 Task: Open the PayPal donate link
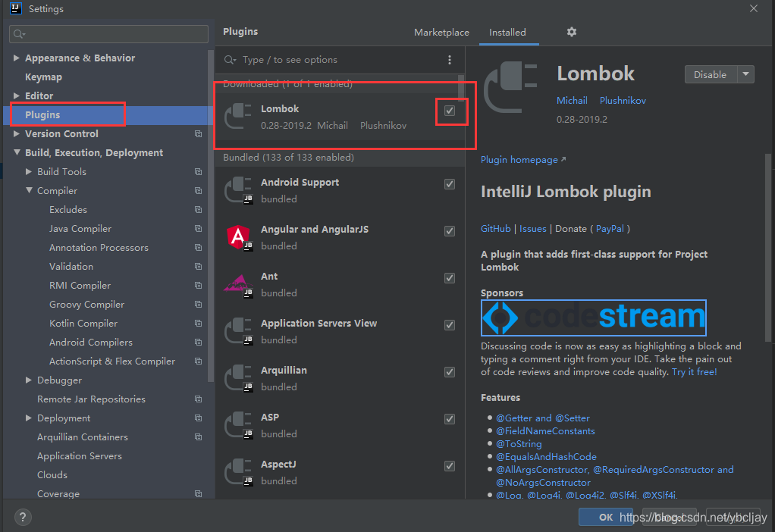pos(610,229)
